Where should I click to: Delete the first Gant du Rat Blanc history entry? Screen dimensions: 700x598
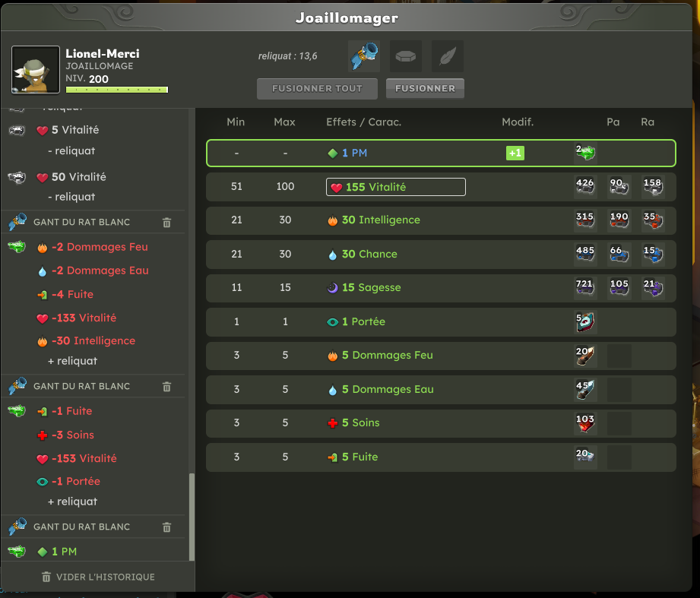[166, 222]
